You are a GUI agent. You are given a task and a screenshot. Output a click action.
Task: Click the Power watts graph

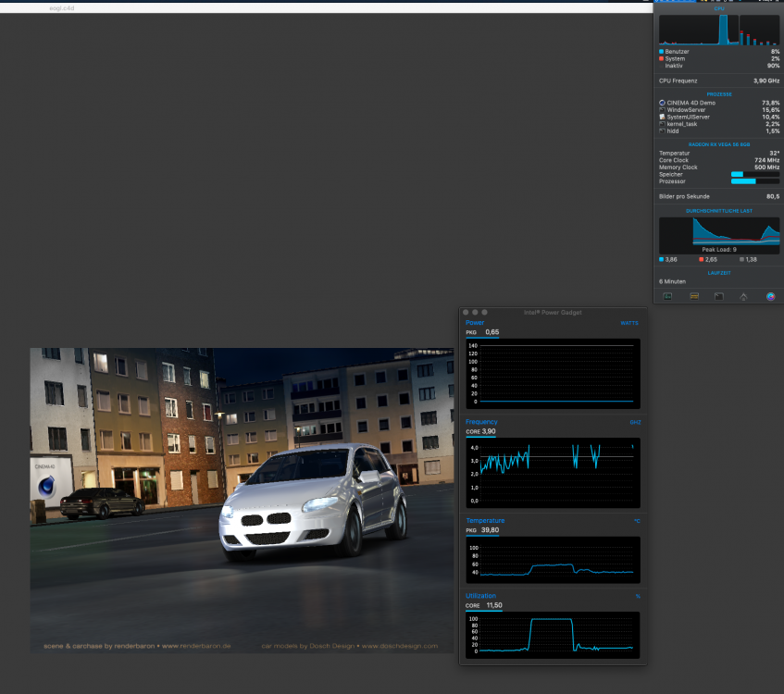[x=553, y=374]
